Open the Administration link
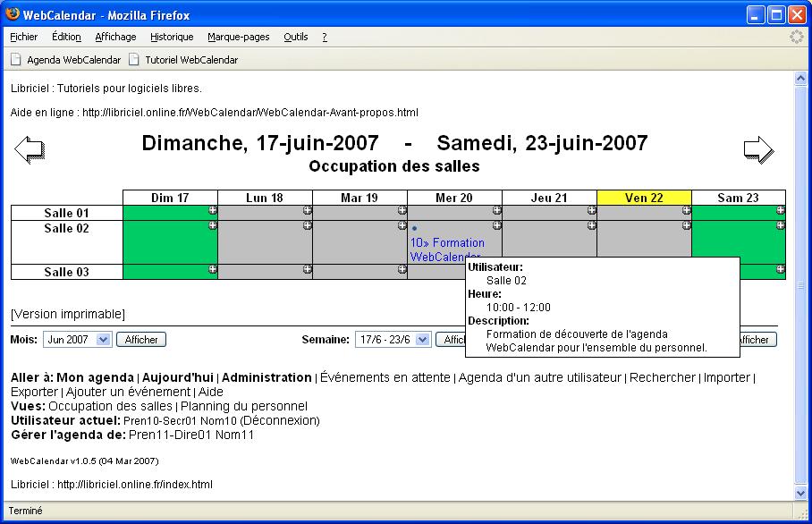The image size is (812, 524). pos(266,377)
